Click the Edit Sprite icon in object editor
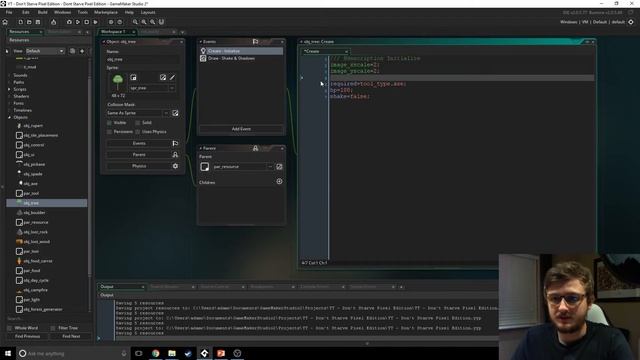Screen dimensions: 640x360 pos(163,78)
